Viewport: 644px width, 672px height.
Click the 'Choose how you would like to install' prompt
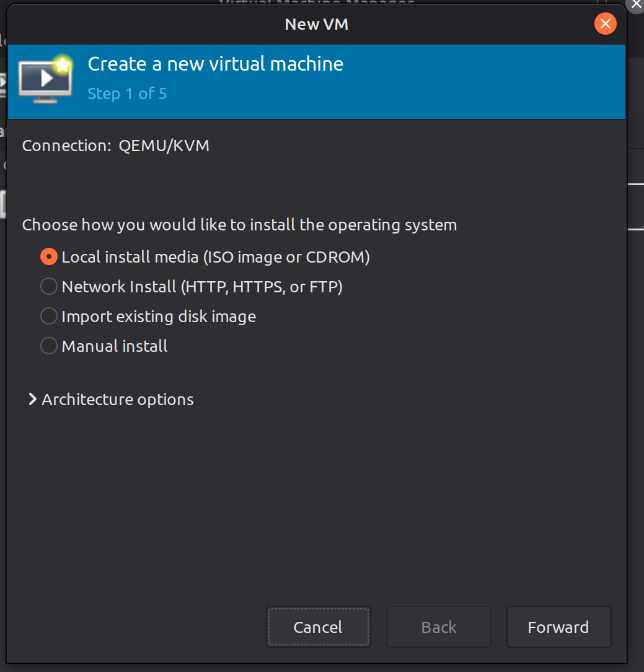click(239, 224)
